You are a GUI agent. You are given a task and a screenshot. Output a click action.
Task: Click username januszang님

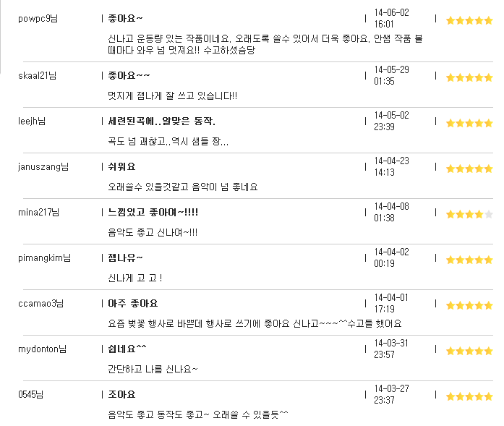43,166
